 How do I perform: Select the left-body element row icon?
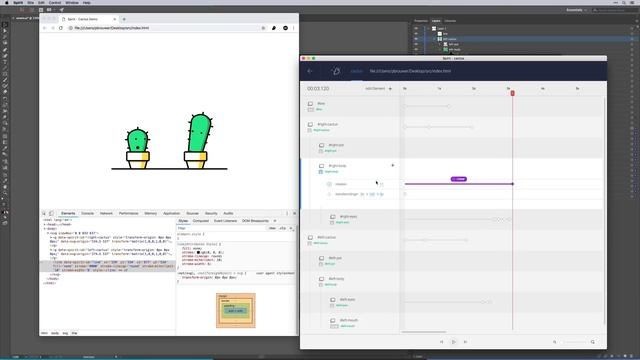pyautogui.click(x=322, y=279)
